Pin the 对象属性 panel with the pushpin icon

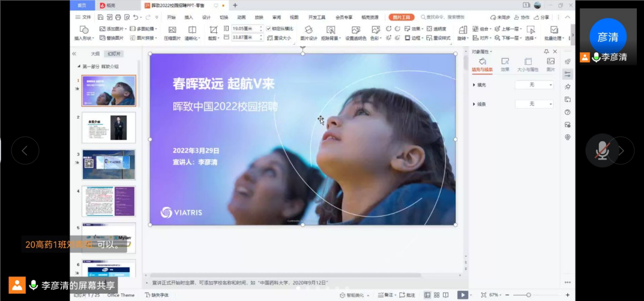pyautogui.click(x=546, y=52)
